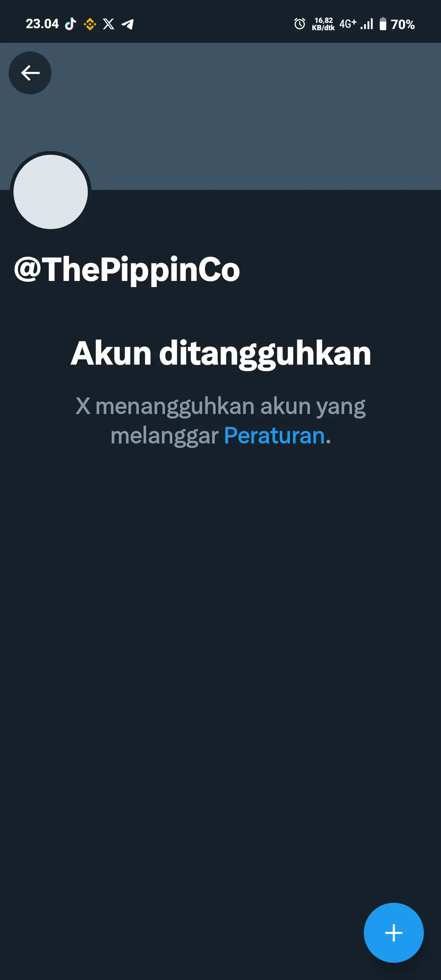Tap the @ThePippinCo username
Screen dimensions: 441x980
tap(127, 269)
